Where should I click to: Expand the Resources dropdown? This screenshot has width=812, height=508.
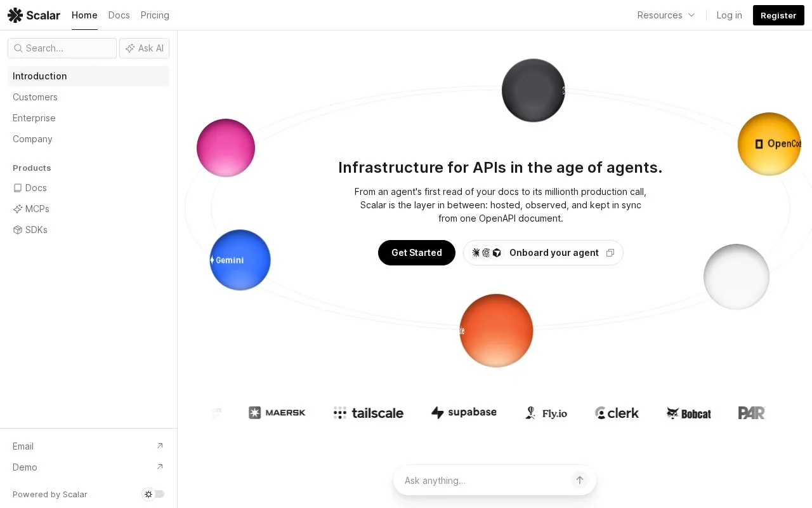click(666, 15)
